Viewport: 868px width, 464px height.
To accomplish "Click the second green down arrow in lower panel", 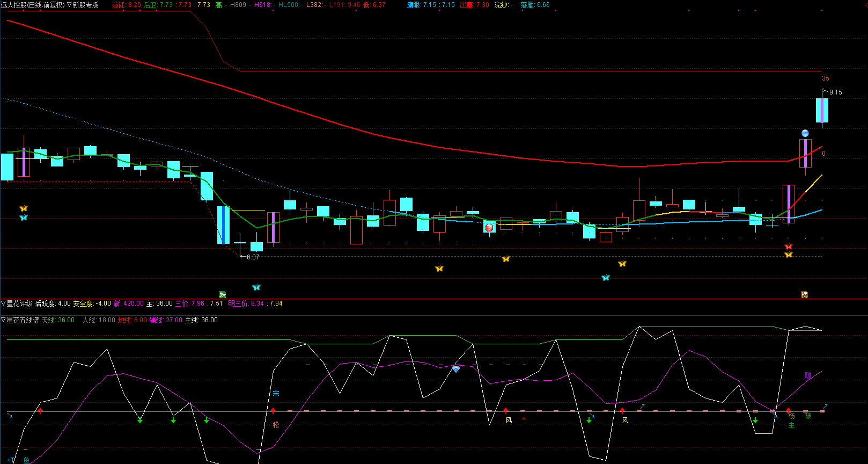I will point(173,420).
